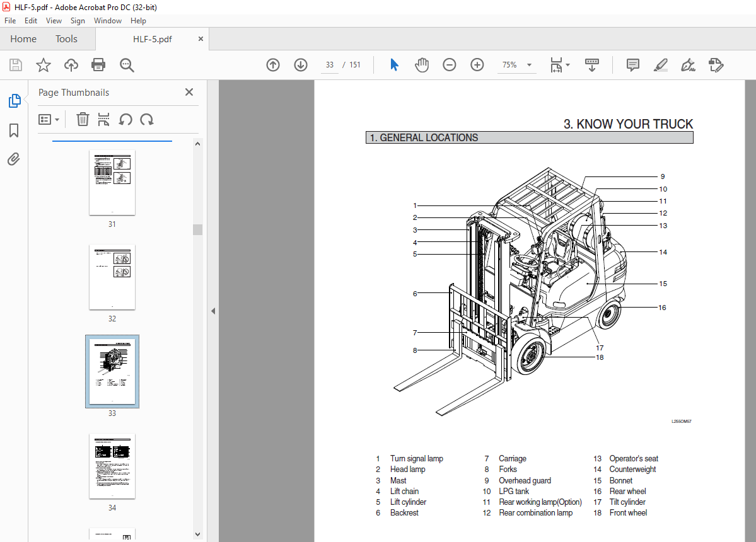Screen dimensions: 756x542
Task: Close the HLF-5.pdf tab
Action: 201,39
